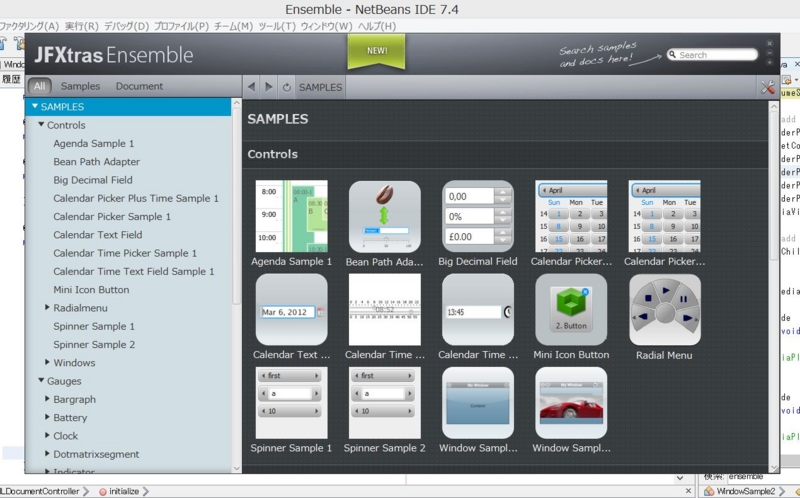Open the Bean Path Adapter coffee bean thumbnail
This screenshot has height=498, width=800.
[x=385, y=216]
